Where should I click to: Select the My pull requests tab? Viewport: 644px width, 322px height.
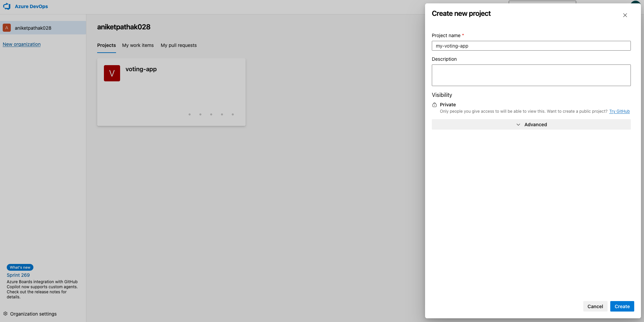178,45
